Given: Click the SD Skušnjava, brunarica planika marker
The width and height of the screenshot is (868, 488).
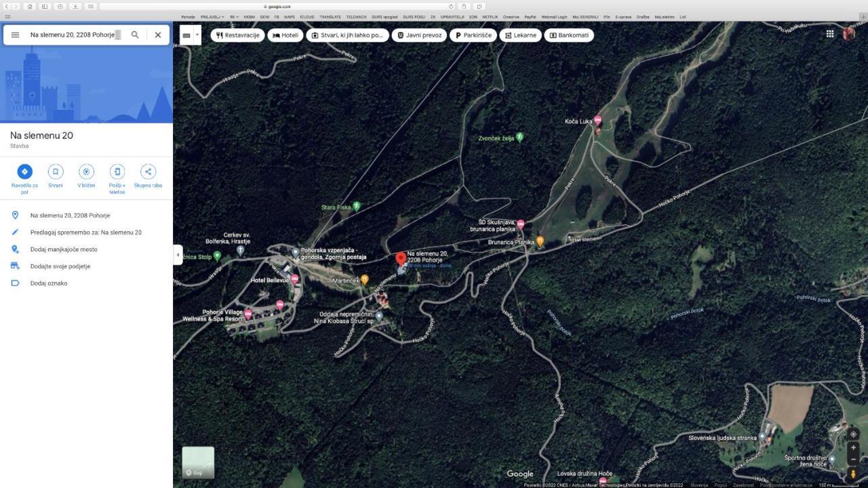Looking at the screenshot, I should pyautogui.click(x=521, y=224).
